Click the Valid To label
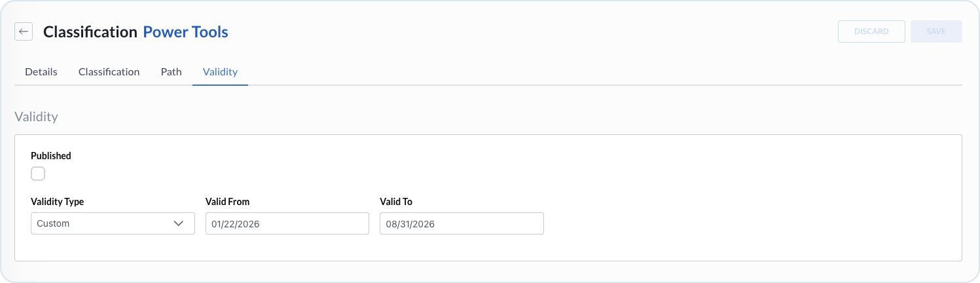The height and width of the screenshot is (283, 980). tap(396, 202)
